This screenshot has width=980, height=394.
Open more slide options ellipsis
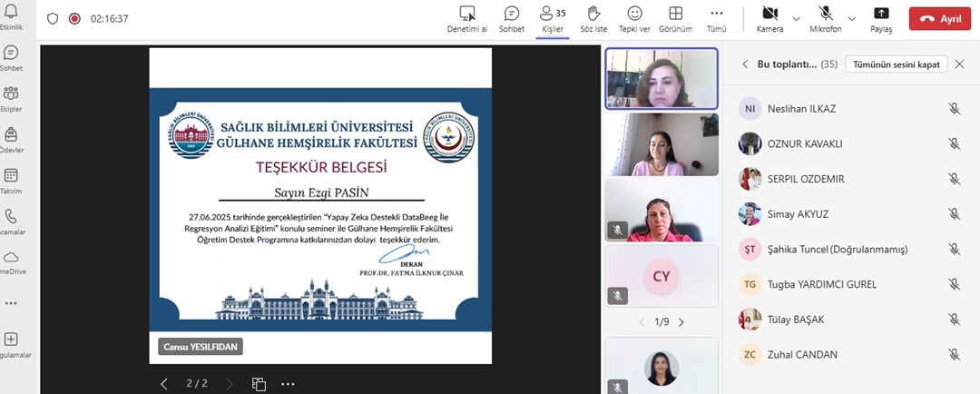click(288, 383)
